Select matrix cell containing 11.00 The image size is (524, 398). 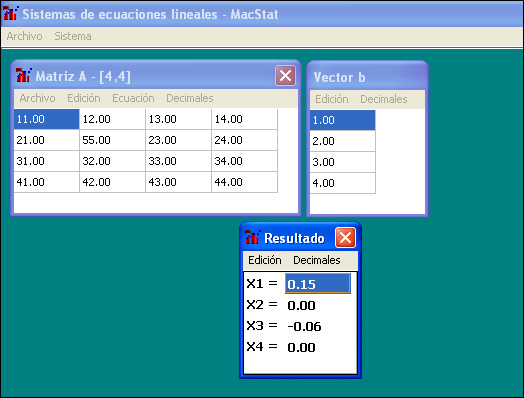click(x=46, y=119)
